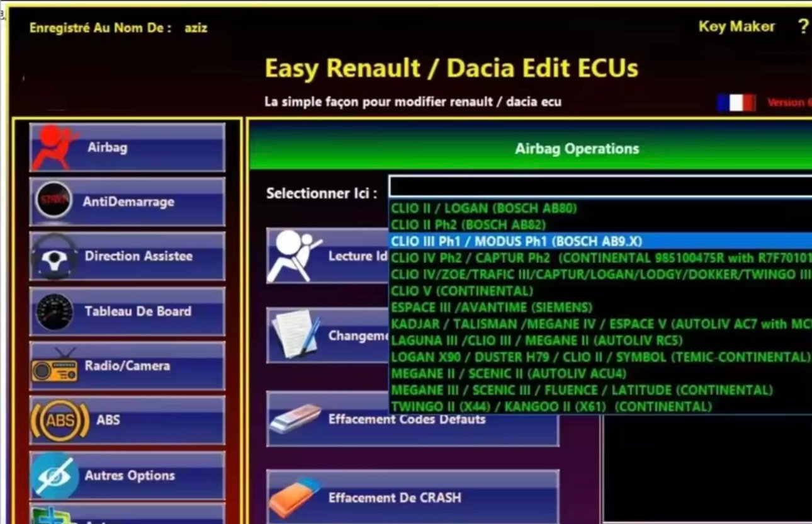The height and width of the screenshot is (524, 812).
Task: Select CLIO IV Ph2 / CAPTUR Ph2 option
Action: pyautogui.click(x=601, y=258)
